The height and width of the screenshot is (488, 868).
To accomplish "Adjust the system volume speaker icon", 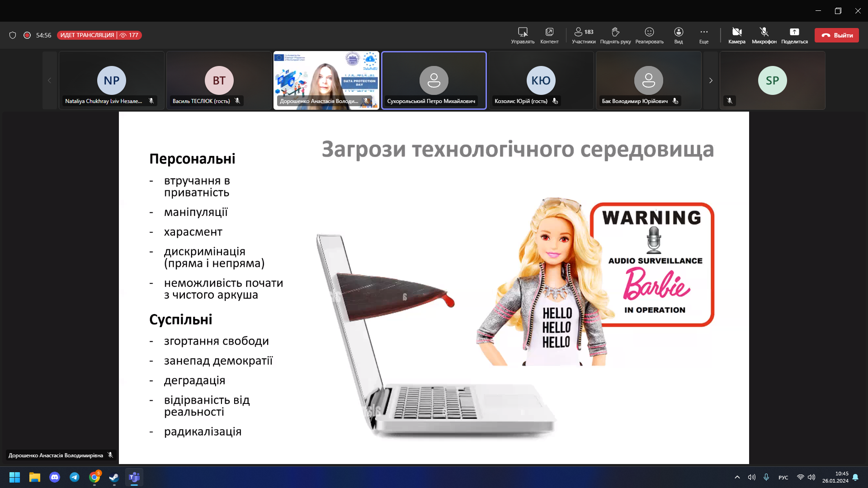I will [811, 477].
